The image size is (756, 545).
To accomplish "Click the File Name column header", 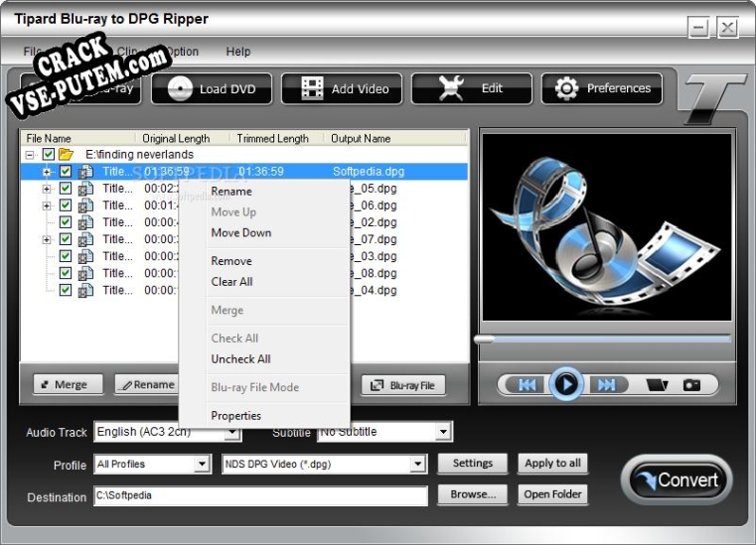I will 78,139.
